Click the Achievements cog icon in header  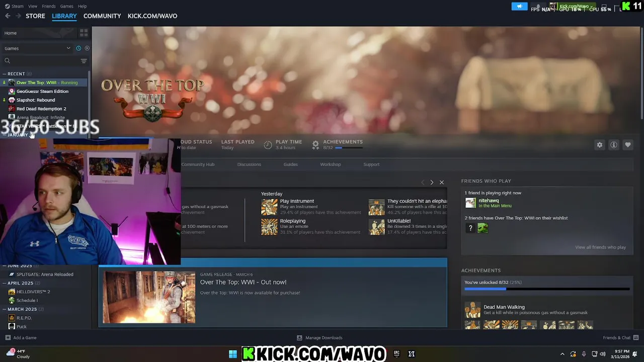coord(315,145)
